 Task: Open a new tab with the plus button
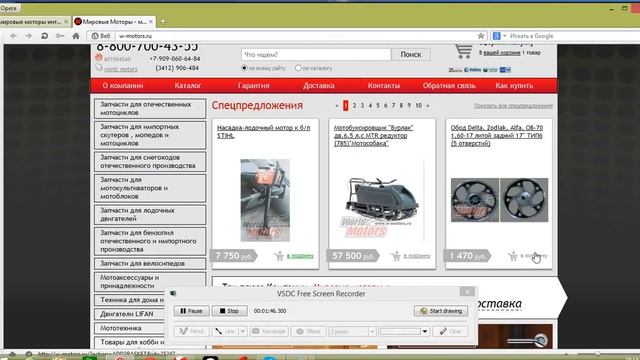point(163,21)
